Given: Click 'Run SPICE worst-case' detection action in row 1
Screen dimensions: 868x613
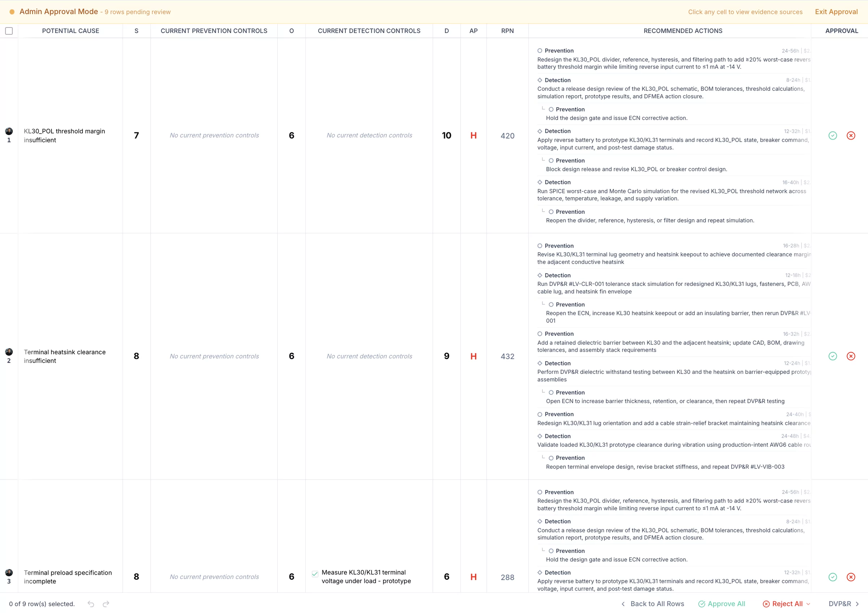Looking at the screenshot, I should pyautogui.click(x=671, y=195).
